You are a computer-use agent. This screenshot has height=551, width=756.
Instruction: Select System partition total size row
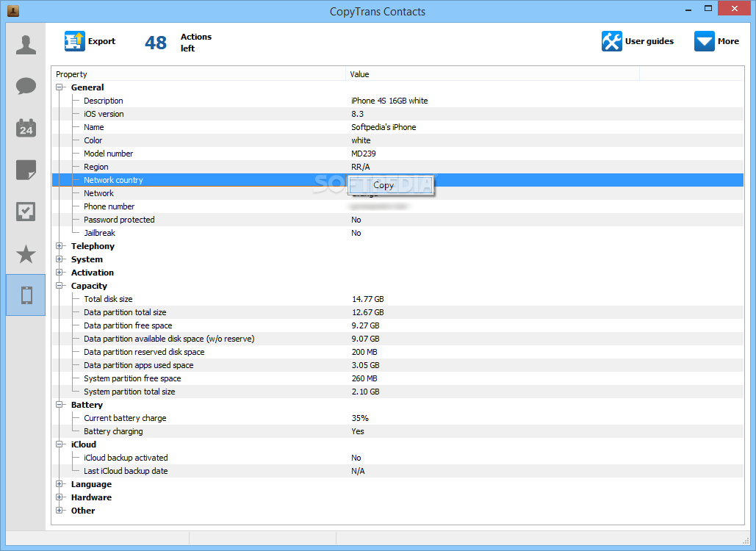(x=397, y=392)
